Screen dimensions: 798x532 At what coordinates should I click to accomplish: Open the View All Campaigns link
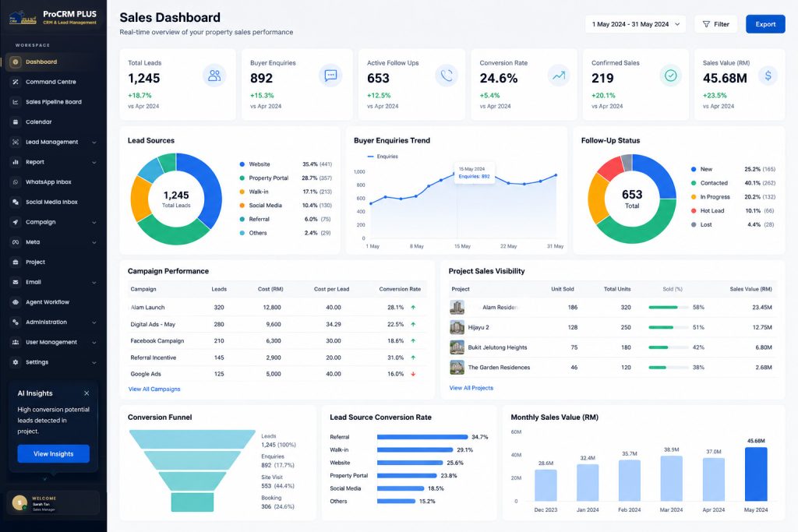(x=154, y=389)
